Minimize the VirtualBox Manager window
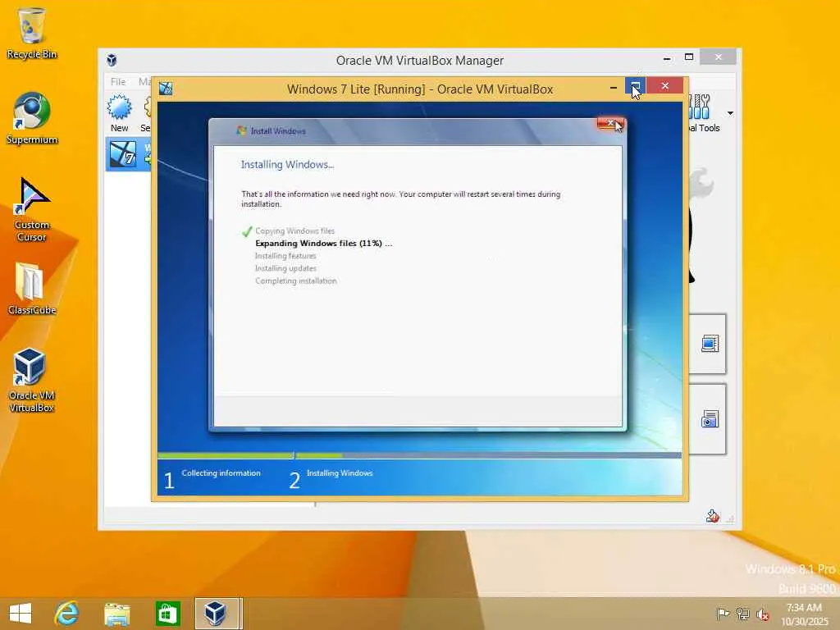 pos(667,58)
